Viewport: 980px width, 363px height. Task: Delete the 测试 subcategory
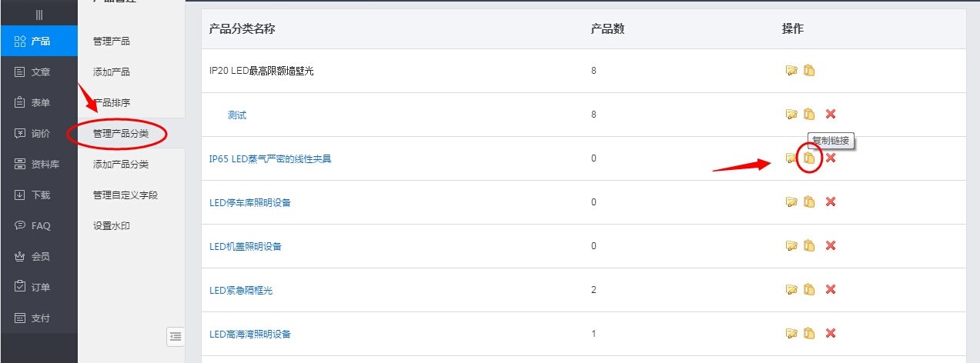[831, 115]
